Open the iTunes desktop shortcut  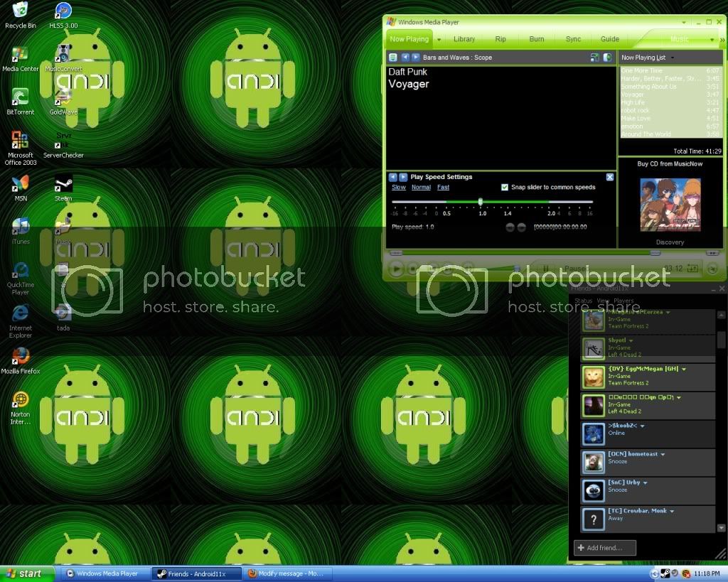20,228
